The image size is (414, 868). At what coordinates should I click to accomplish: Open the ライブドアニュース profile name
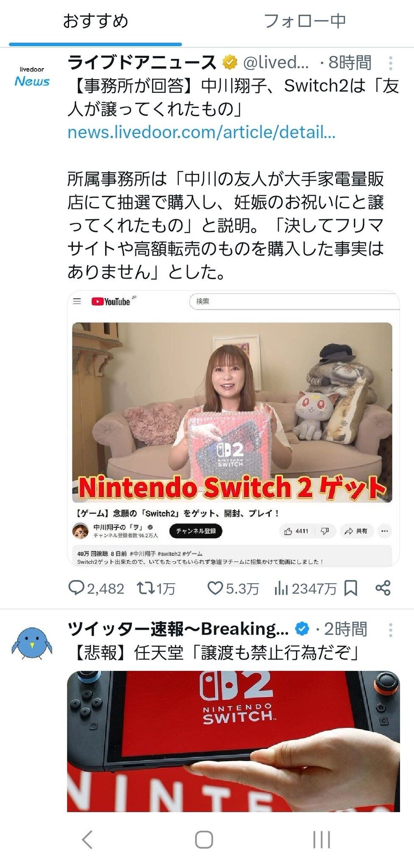click(x=142, y=63)
